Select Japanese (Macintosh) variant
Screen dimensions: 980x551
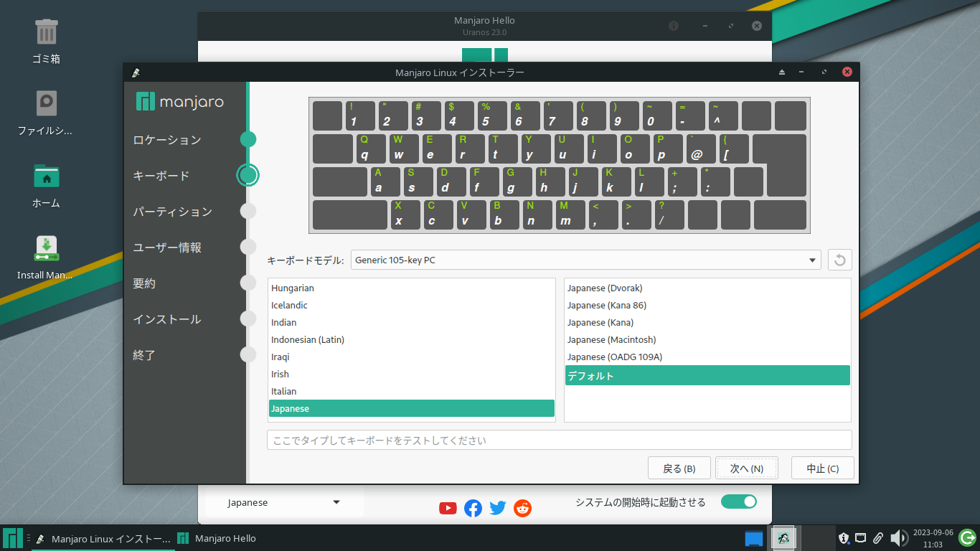point(707,339)
